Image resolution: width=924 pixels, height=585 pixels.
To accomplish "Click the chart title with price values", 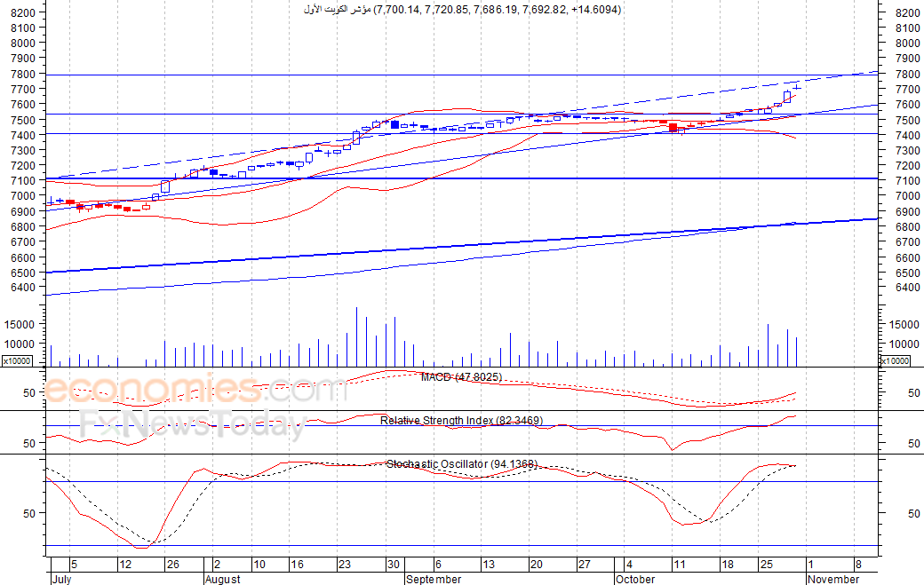I will click(x=462, y=10).
